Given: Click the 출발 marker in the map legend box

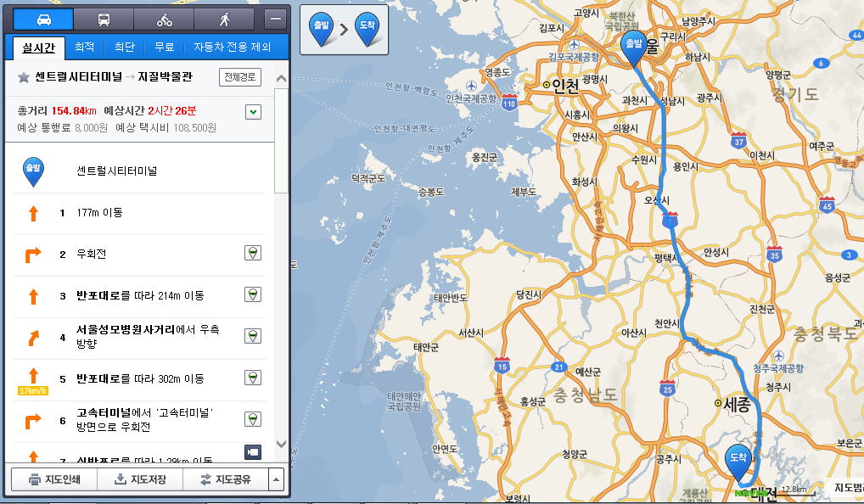Looking at the screenshot, I should click(322, 29).
